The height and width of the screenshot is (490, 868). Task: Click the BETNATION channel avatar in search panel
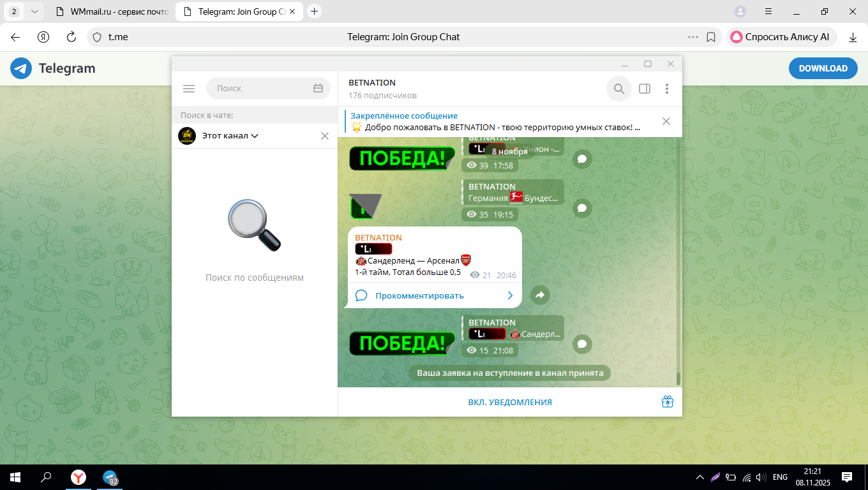point(186,136)
